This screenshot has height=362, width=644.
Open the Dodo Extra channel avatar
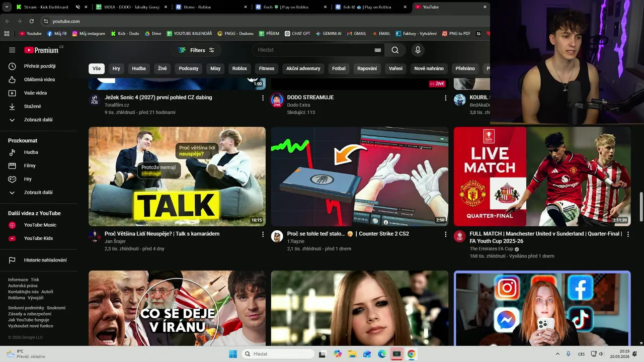(x=277, y=100)
